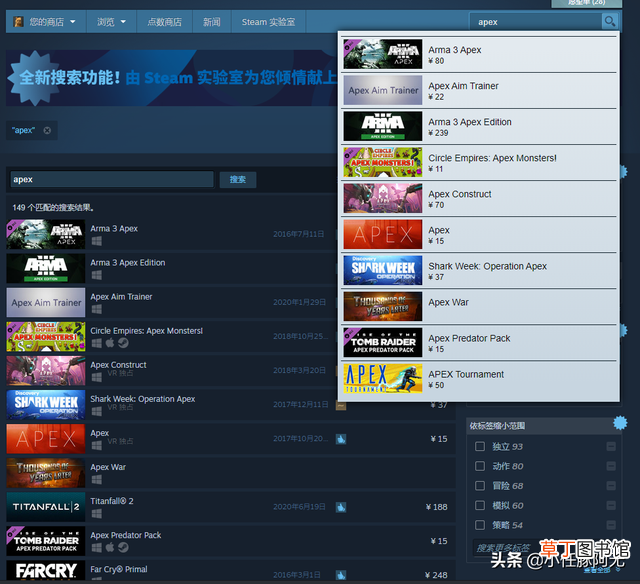Click the profile avatar icon beside 您的商店
640x584 pixels.
[x=18, y=22]
